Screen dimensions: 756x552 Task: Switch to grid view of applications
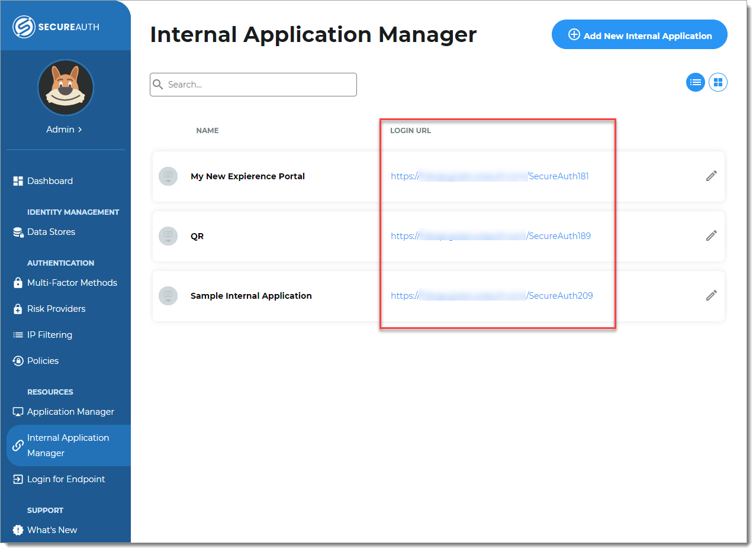(718, 82)
